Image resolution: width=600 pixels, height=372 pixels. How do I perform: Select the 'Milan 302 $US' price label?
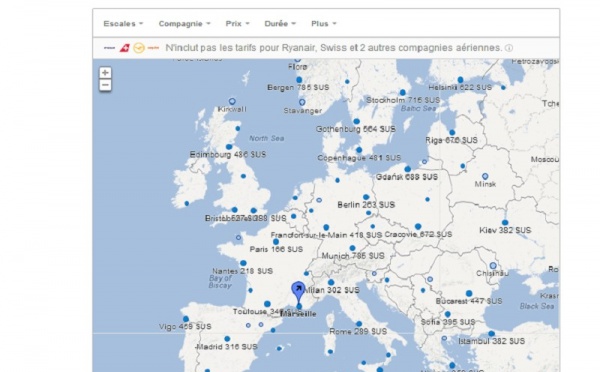point(332,290)
